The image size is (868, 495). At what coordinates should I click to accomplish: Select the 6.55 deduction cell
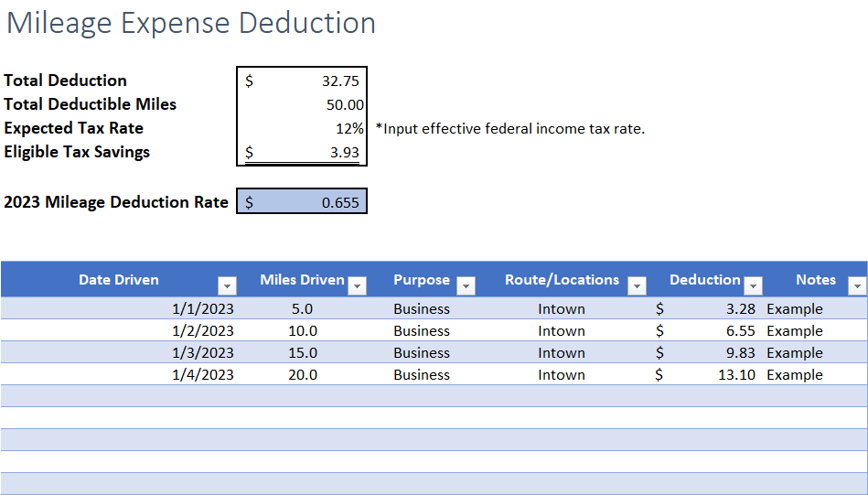[x=706, y=330]
